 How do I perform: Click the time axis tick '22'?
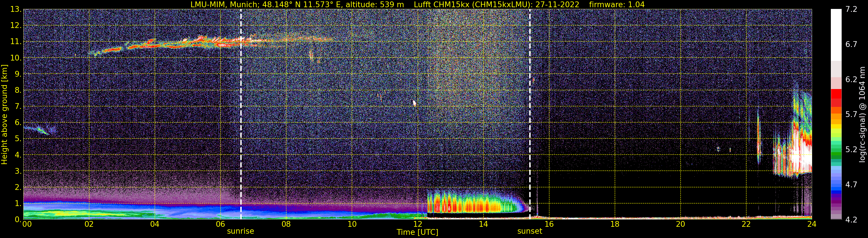(746, 224)
